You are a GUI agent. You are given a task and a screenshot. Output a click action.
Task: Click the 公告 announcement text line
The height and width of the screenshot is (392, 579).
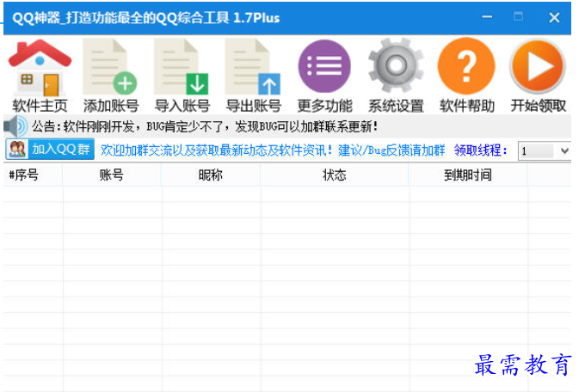coord(205,126)
